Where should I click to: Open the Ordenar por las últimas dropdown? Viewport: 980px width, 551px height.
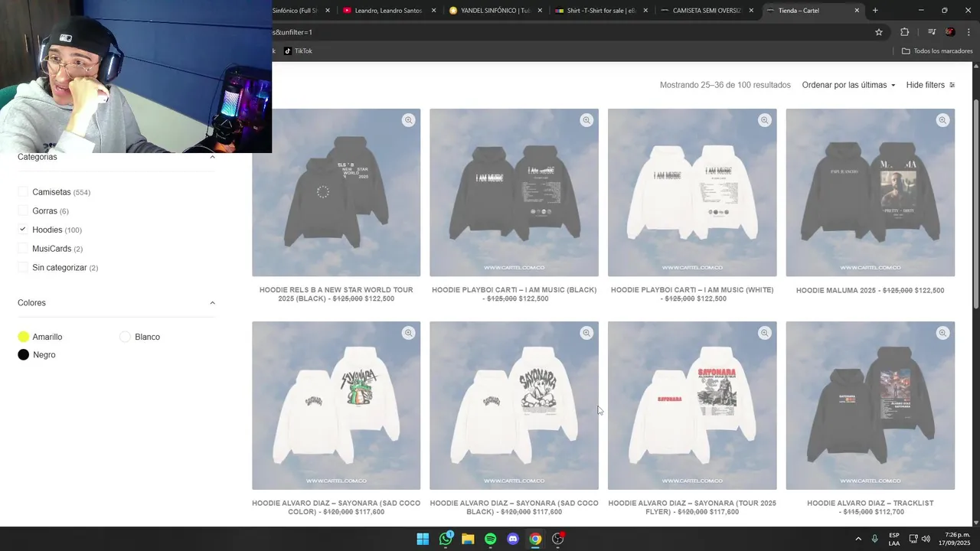[848, 85]
